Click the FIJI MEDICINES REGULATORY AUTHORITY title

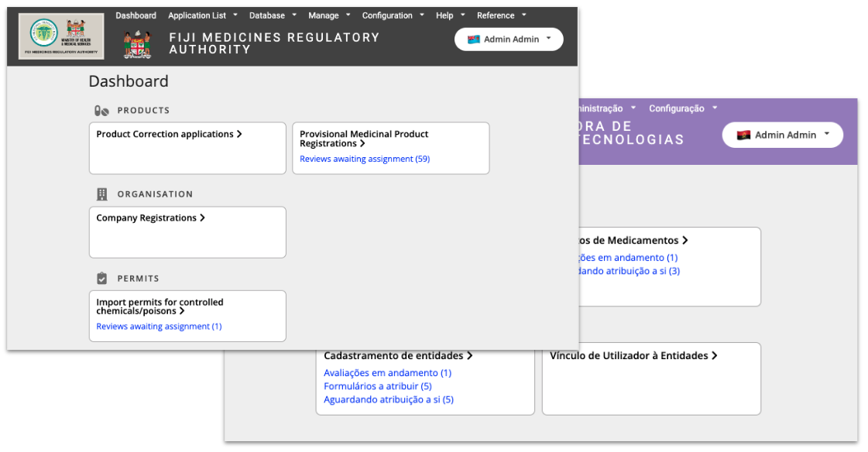[275, 43]
